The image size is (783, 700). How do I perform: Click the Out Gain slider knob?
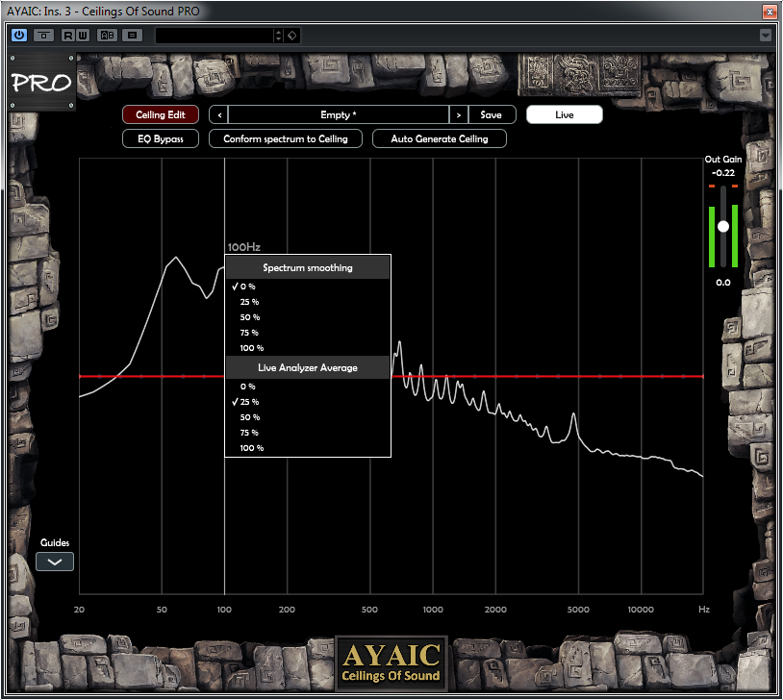pyautogui.click(x=723, y=227)
